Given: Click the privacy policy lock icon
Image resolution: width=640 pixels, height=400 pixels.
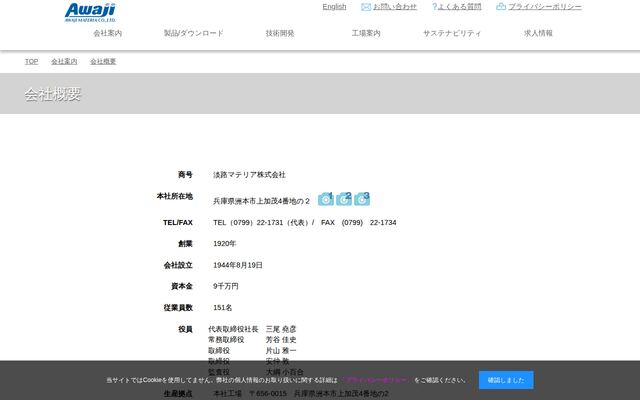Looking at the screenshot, I should 501,7.
